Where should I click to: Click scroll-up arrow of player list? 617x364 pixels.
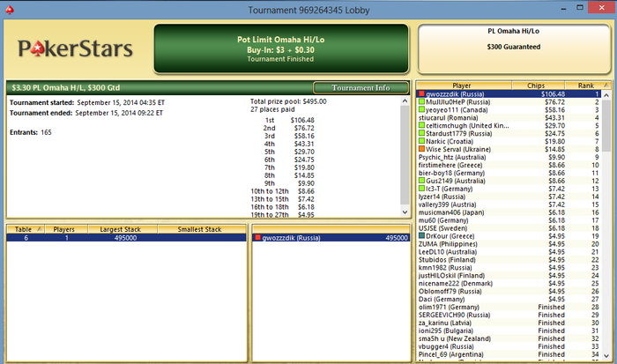606,95
